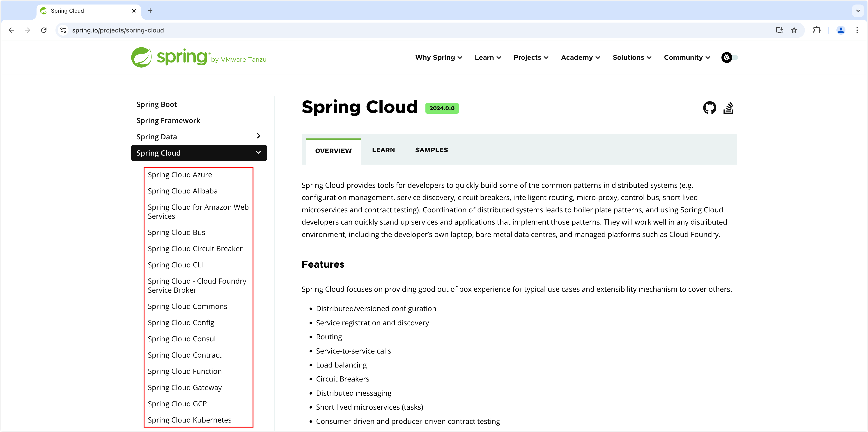Click the 2024.0.0 version badge
The width and height of the screenshot is (868, 432).
tap(442, 108)
